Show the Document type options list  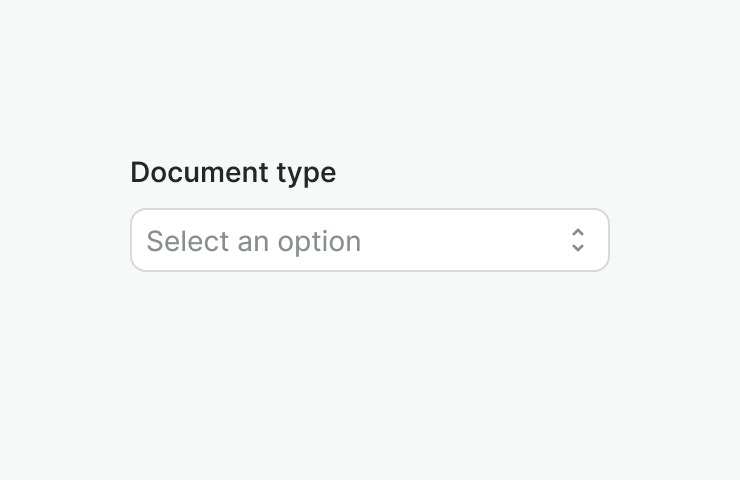point(369,240)
